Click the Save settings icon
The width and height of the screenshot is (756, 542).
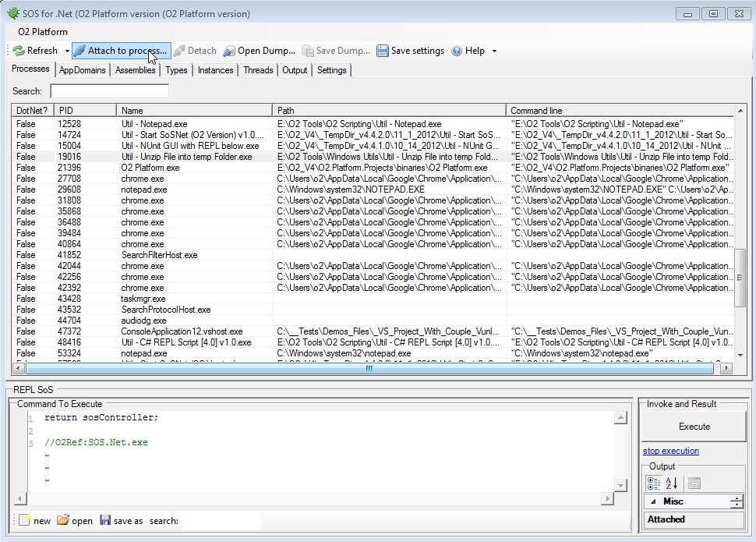(x=383, y=50)
